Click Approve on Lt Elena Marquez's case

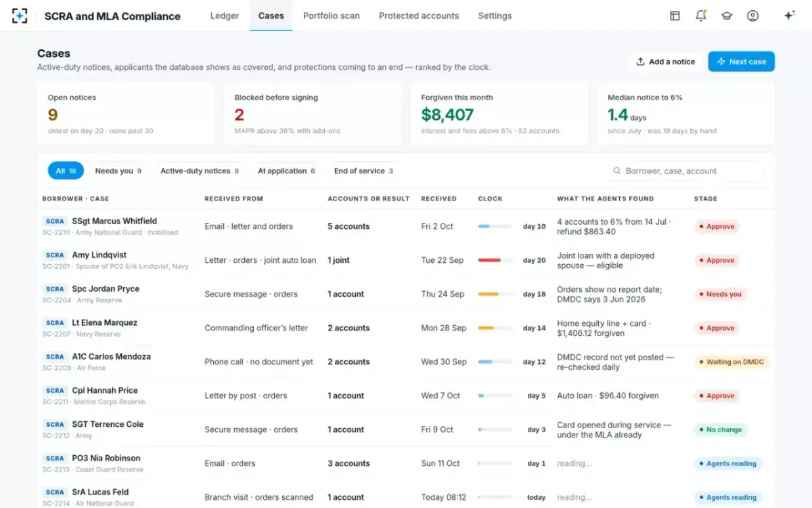[x=717, y=328]
